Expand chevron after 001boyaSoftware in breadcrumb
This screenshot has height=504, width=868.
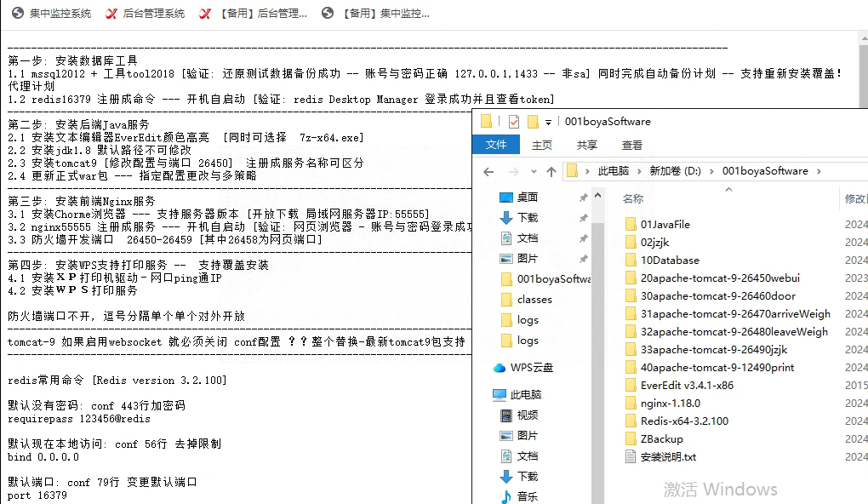pos(819,171)
